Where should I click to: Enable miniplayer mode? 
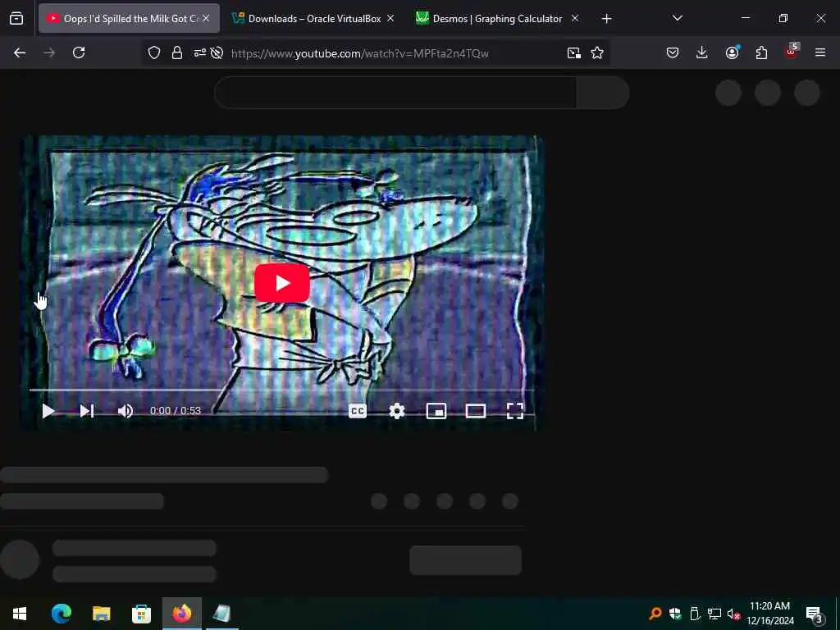tap(436, 411)
